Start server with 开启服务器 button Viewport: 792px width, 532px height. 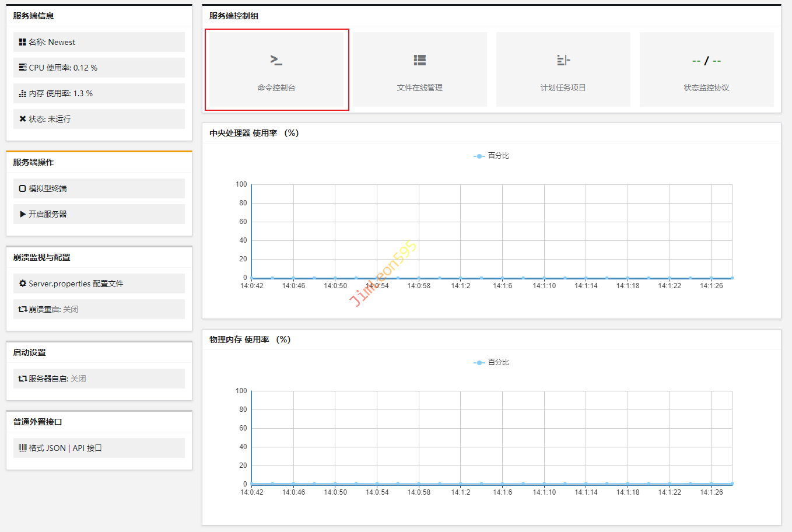pyautogui.click(x=99, y=214)
